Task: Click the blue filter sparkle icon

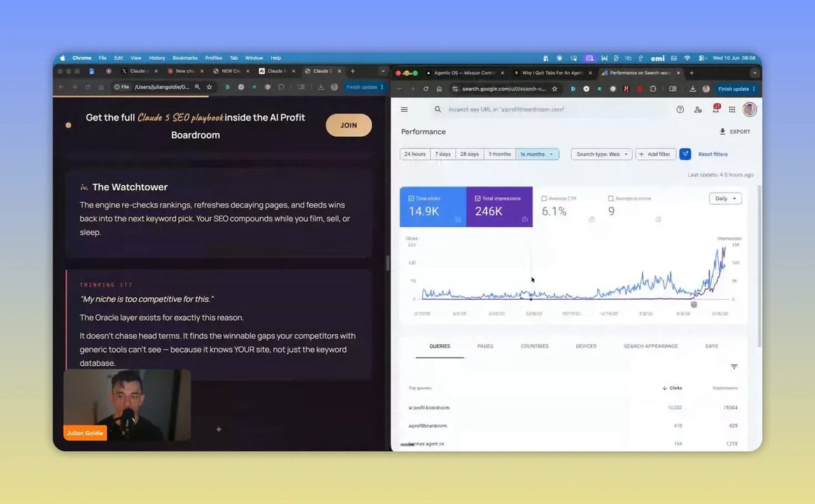Action: pos(685,154)
